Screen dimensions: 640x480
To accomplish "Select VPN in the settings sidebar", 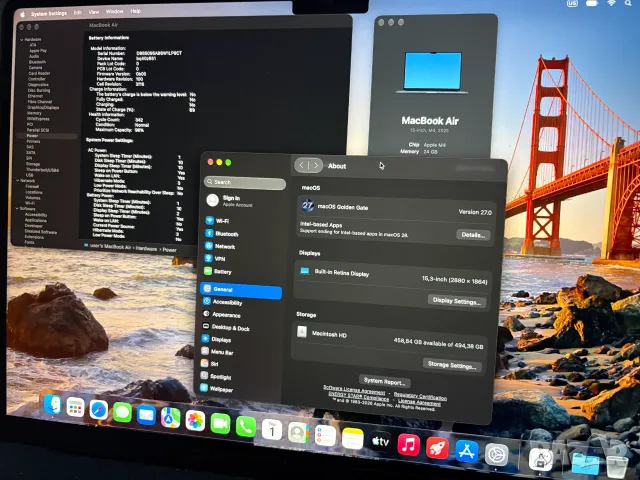I will coord(215,258).
